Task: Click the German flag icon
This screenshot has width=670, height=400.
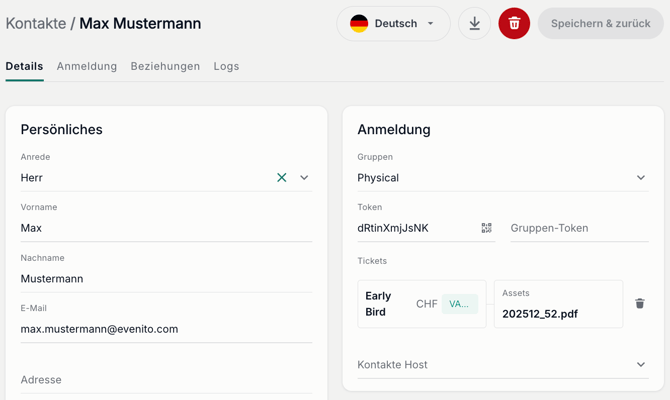Action: click(359, 24)
